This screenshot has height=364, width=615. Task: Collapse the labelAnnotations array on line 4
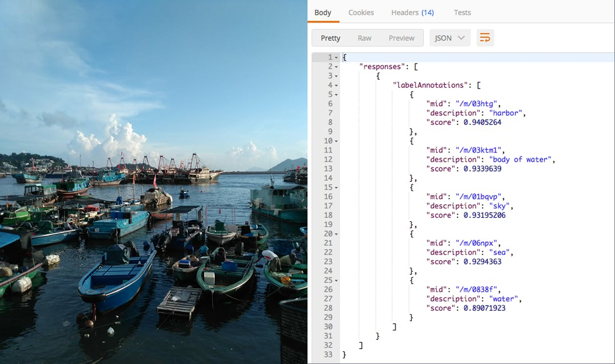[337, 85]
